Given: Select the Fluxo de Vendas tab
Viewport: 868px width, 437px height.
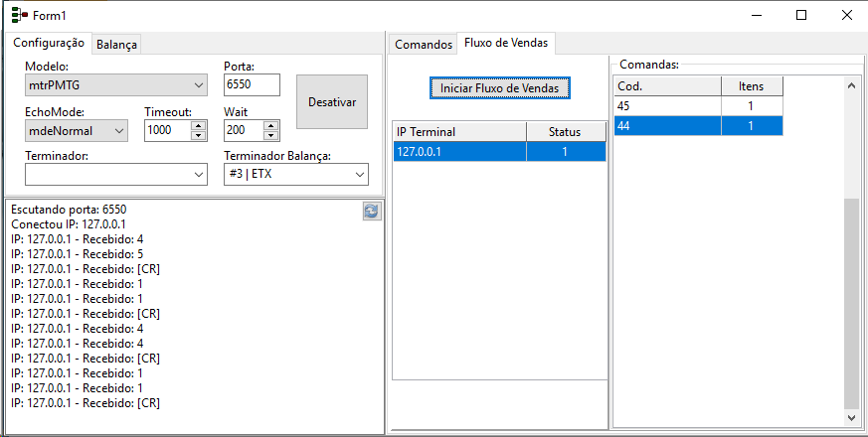Looking at the screenshot, I should tap(506, 43).
